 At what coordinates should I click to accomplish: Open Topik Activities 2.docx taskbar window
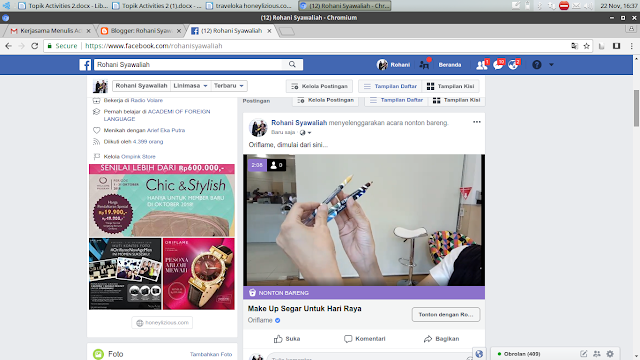point(63,6)
